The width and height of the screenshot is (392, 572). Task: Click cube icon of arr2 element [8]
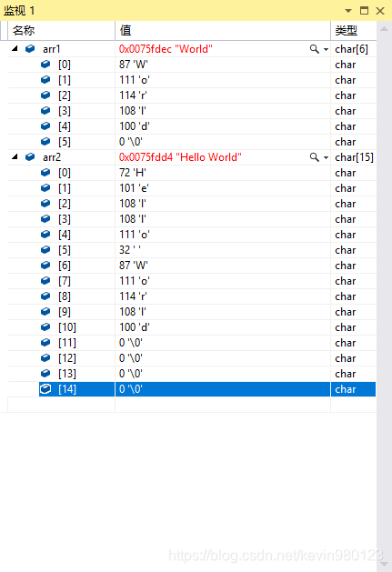(45, 296)
